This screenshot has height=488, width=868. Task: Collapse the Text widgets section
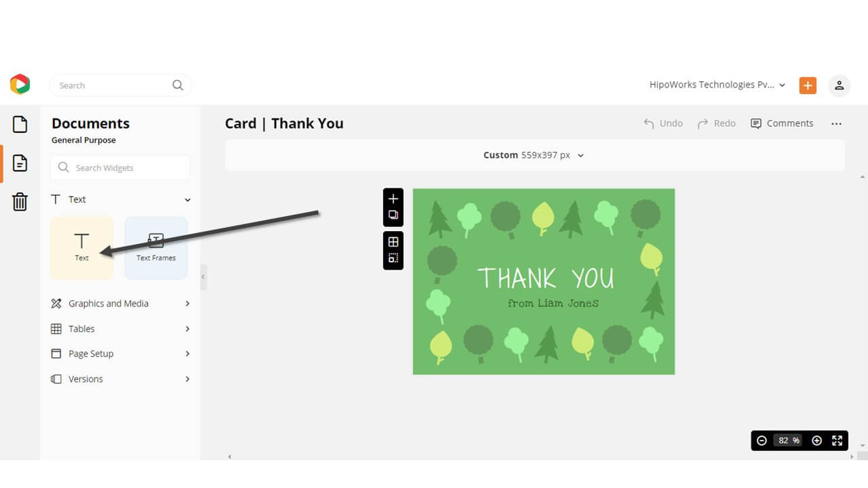(x=187, y=199)
